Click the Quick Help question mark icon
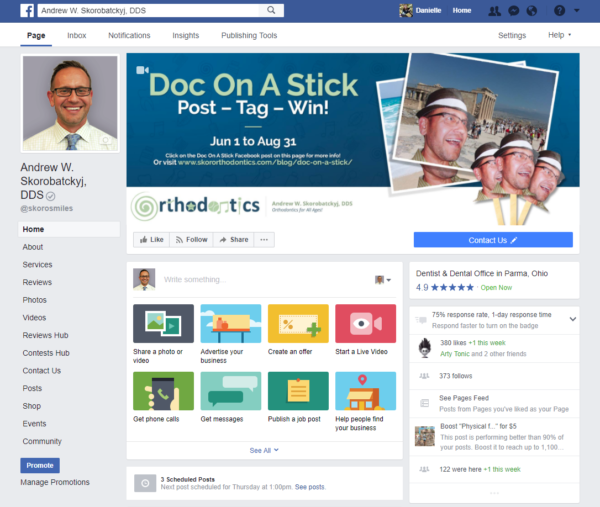This screenshot has width=600, height=507. [x=559, y=11]
